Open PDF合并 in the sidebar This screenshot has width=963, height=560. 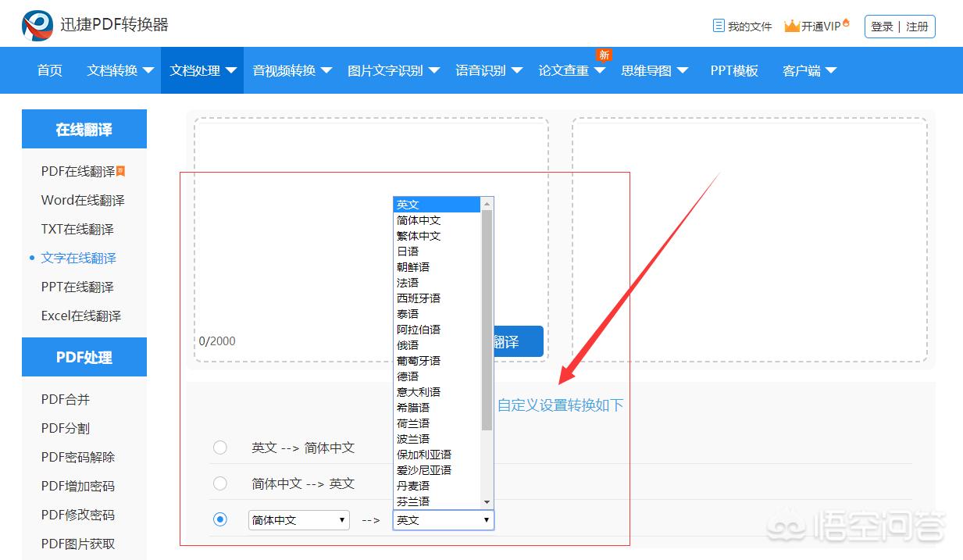click(66, 399)
